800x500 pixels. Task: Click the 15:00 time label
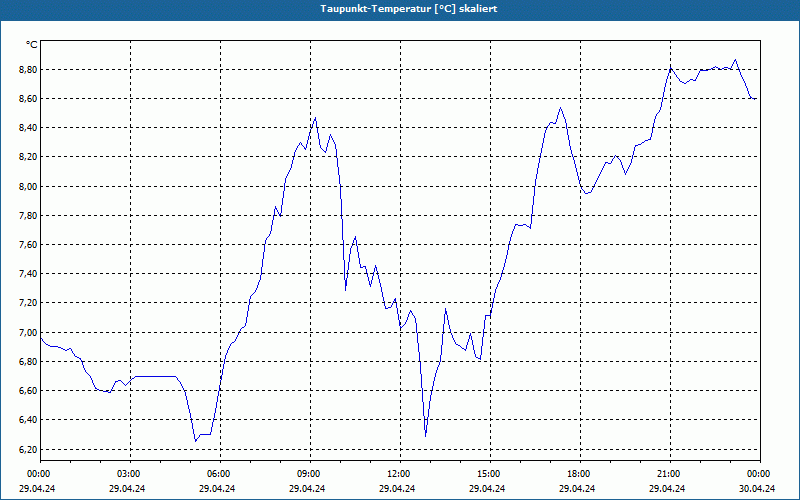[x=490, y=474]
